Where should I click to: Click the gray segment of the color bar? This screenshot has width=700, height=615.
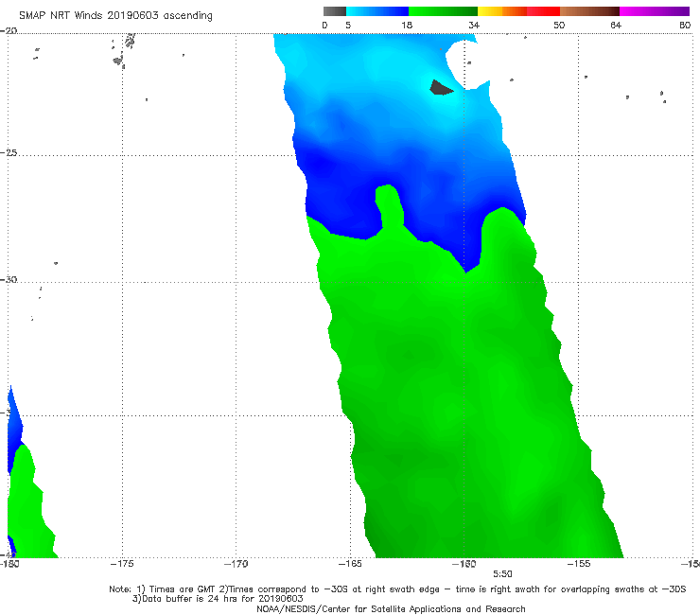[335, 11]
